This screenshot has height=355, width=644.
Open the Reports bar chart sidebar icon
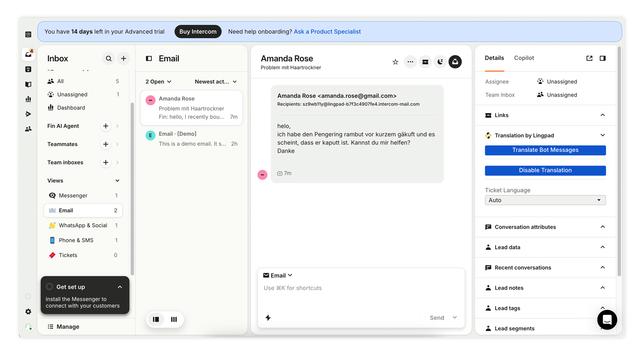[28, 99]
